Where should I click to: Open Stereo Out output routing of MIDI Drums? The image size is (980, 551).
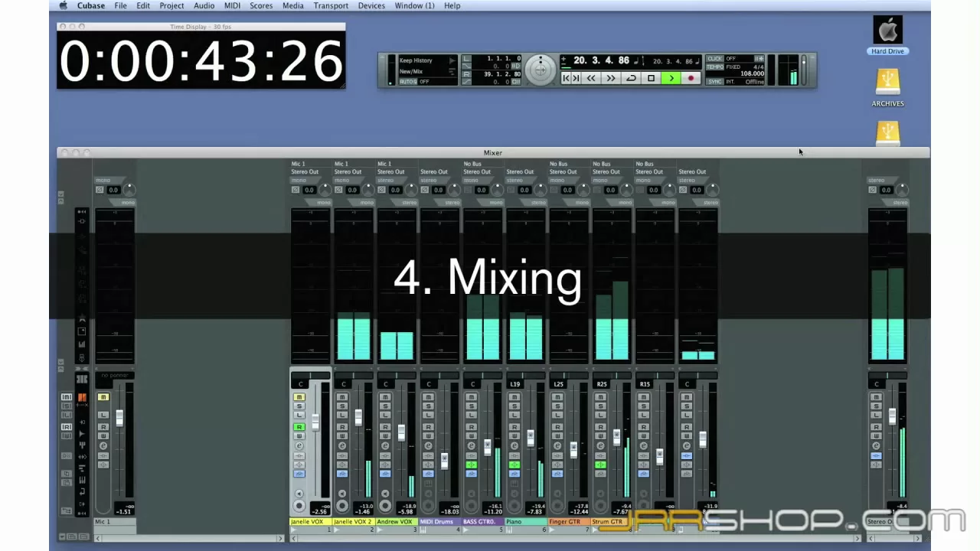coord(439,171)
